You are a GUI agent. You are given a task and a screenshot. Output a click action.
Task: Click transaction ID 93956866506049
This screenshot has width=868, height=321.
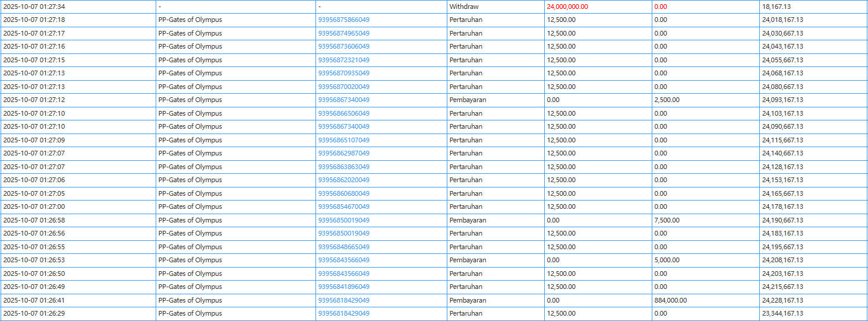[343, 113]
